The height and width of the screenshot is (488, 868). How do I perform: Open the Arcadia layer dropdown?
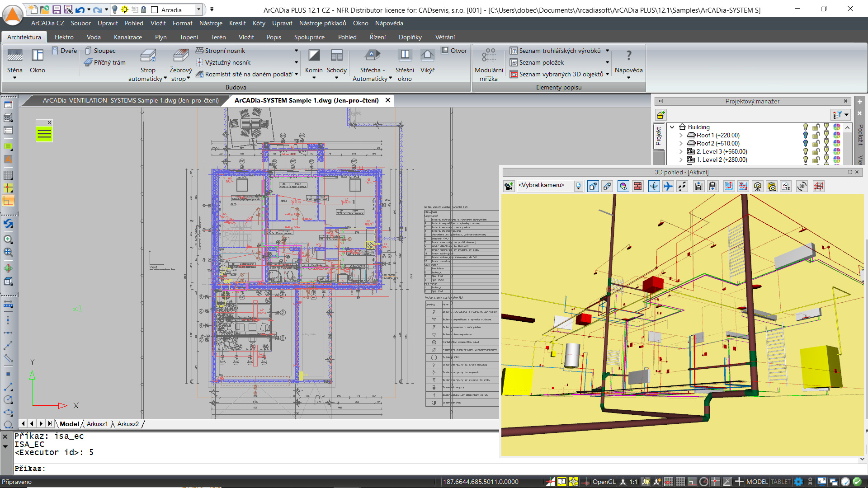(x=198, y=9)
